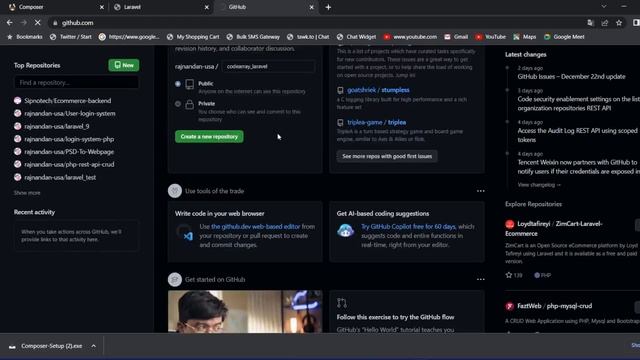
Task: Click the pull request icon in exercise card
Action: pos(342,303)
